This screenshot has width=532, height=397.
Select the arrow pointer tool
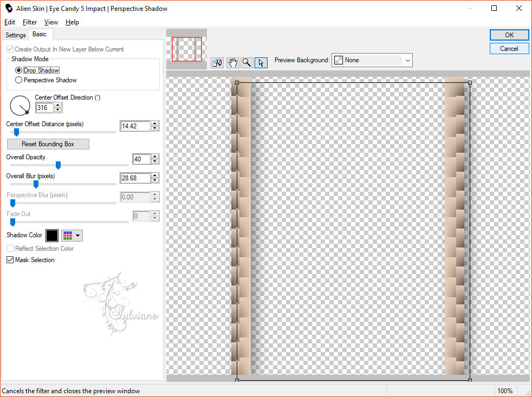pyautogui.click(x=261, y=63)
